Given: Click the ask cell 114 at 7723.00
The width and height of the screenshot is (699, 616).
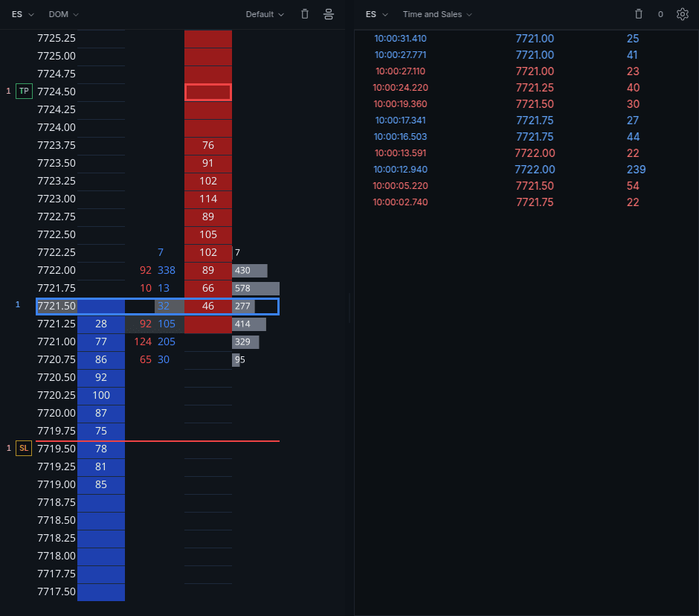Looking at the screenshot, I should (x=208, y=199).
